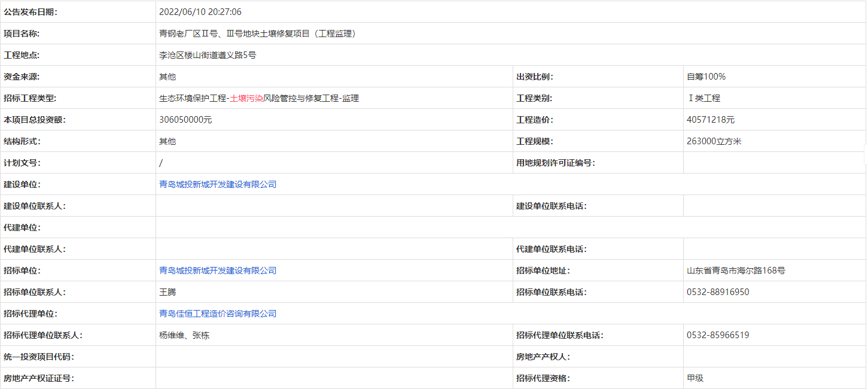Screen dimensions: 868x389
Task: Click the 代建单位联系人 label
Action: [35, 249]
